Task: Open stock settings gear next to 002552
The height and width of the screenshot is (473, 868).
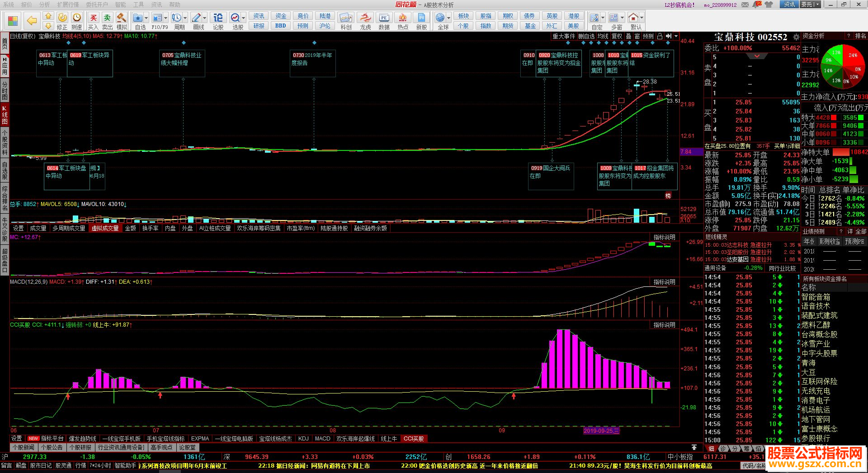Action: (x=797, y=37)
